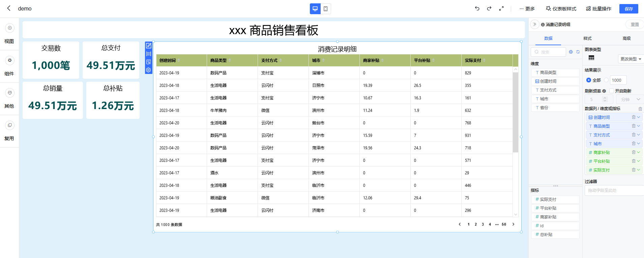Open the 复用 sidebar panel
644x258 pixels.
click(x=9, y=131)
